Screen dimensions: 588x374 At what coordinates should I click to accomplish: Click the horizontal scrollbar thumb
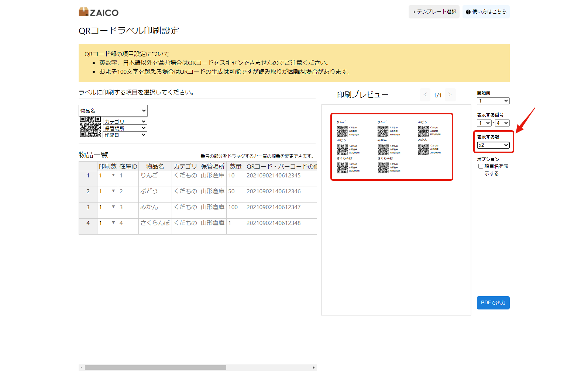[155, 367]
